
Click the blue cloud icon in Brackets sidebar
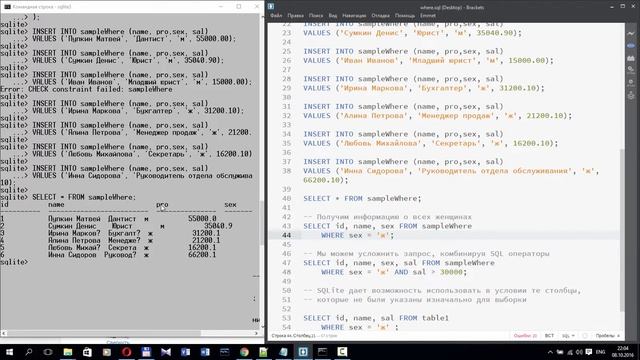pos(631,46)
